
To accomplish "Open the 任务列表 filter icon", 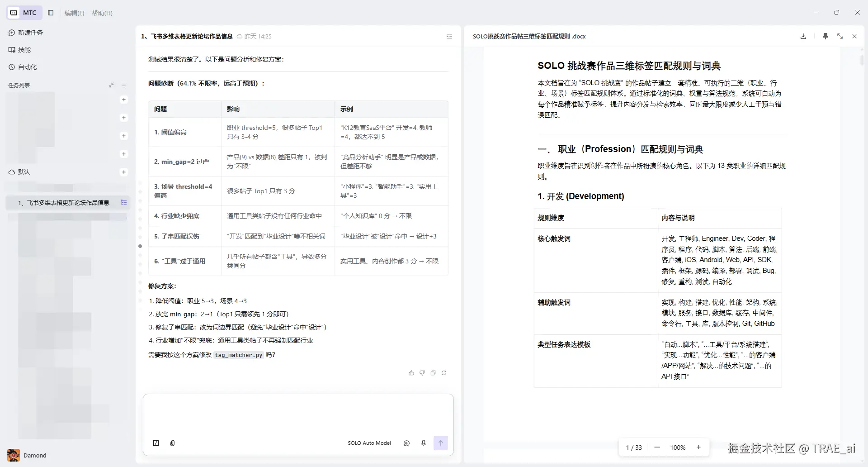I will 124,85.
